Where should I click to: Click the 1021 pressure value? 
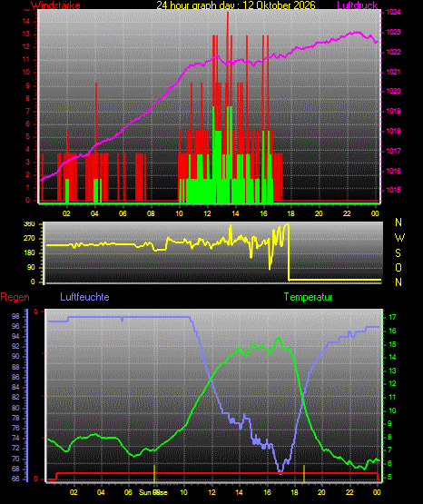393,72
